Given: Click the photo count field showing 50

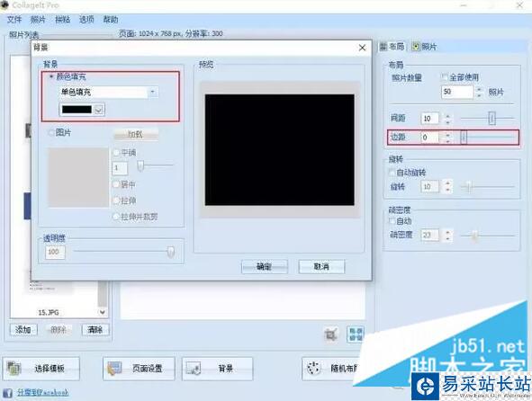Looking at the screenshot, I should tap(457, 92).
